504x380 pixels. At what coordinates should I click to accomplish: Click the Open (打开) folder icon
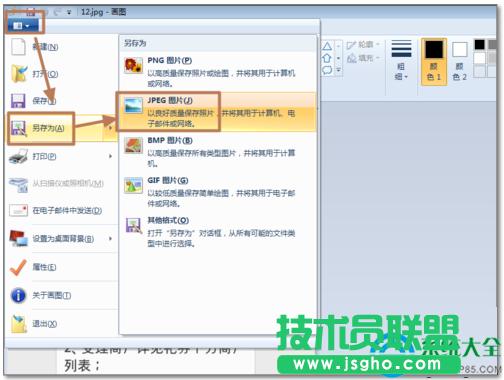19,73
